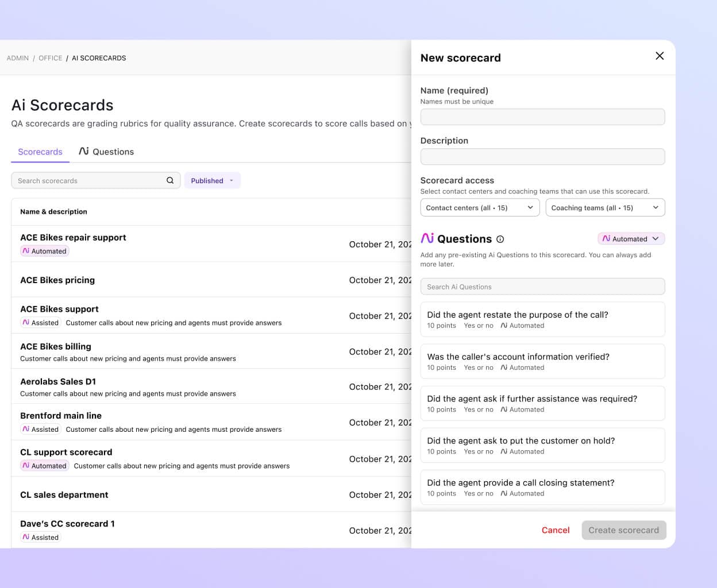Click the Cancel button

(x=556, y=530)
